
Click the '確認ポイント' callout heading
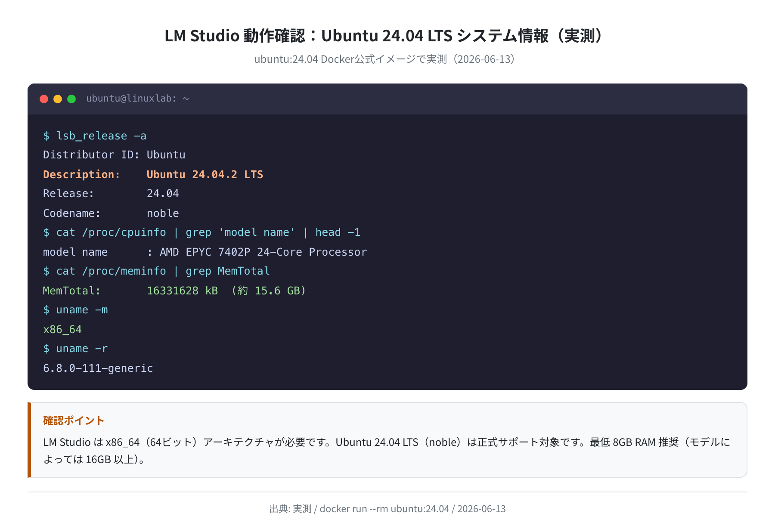(x=74, y=421)
